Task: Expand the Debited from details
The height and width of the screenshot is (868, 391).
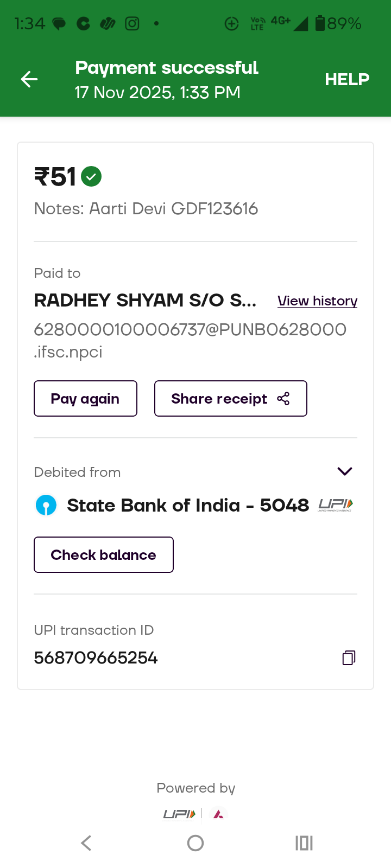Action: pos(345,471)
